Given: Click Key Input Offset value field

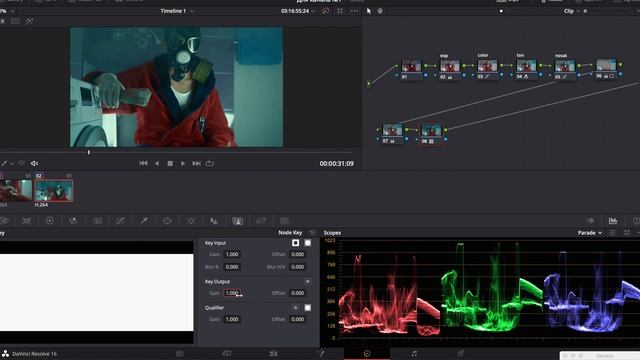Looking at the screenshot, I should (x=298, y=254).
